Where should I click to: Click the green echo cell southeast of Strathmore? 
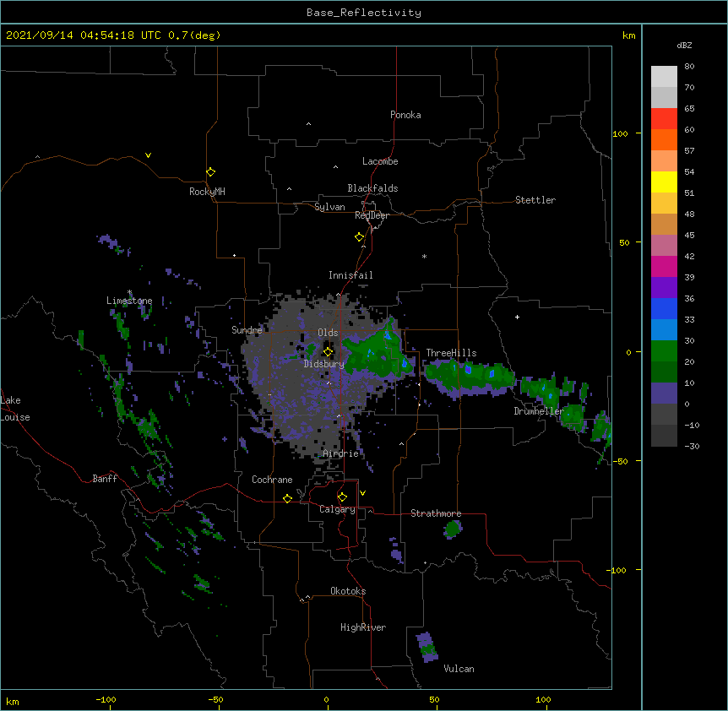tap(453, 529)
